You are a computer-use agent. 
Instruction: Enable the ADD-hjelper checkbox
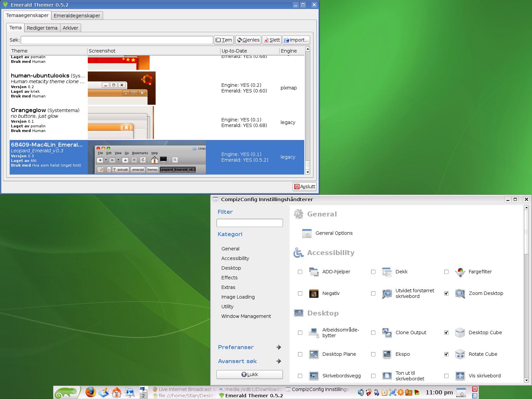coord(300,272)
